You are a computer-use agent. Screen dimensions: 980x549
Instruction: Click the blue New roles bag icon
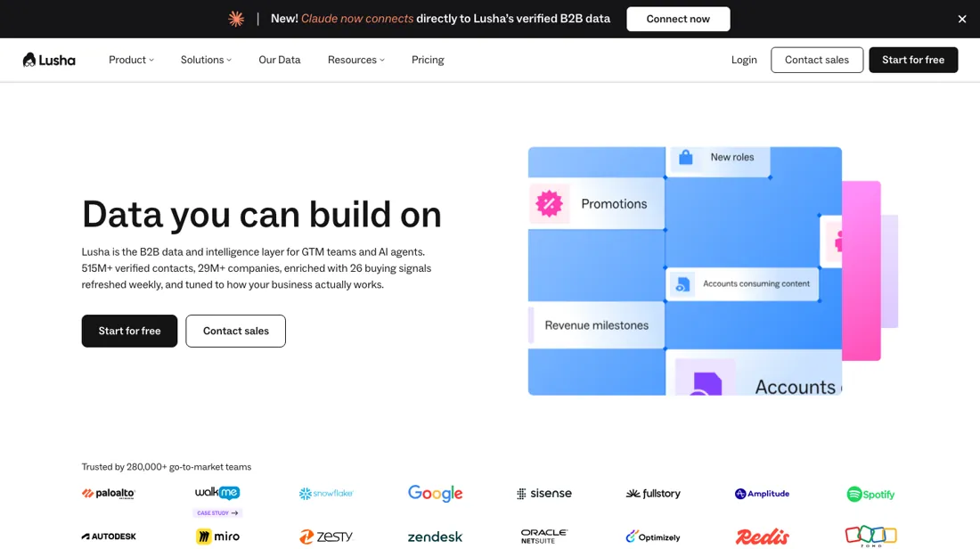[686, 157]
